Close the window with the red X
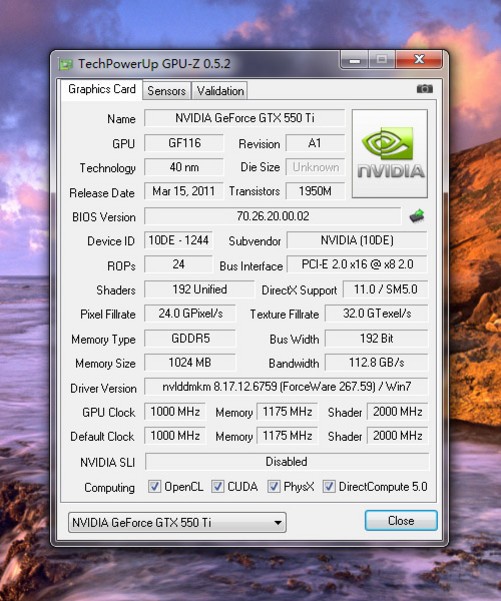The width and height of the screenshot is (501, 601). point(419,59)
